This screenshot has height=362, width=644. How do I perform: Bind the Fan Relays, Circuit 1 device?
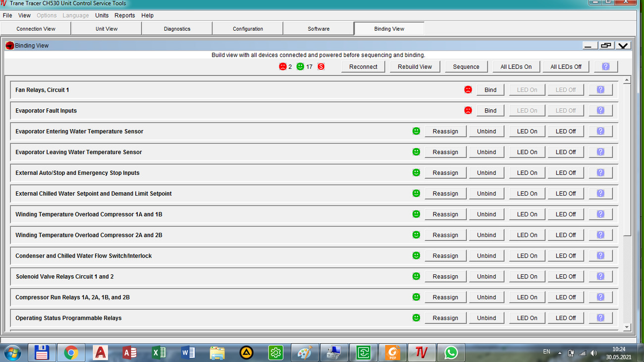coord(490,90)
